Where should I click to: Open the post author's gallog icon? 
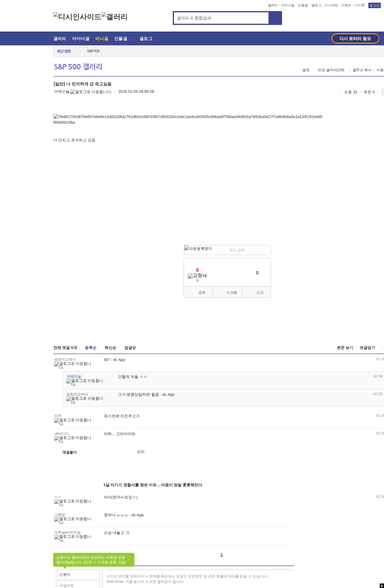coord(91,92)
